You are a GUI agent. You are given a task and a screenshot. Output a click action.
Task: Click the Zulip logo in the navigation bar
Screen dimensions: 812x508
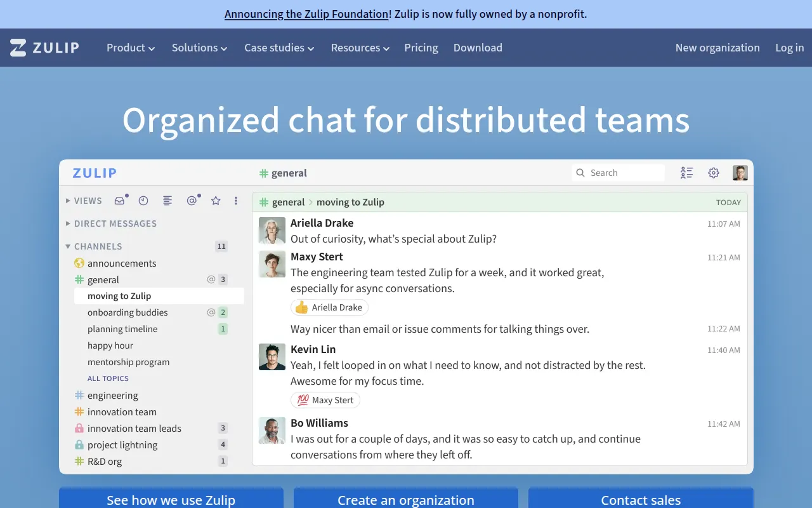point(44,48)
